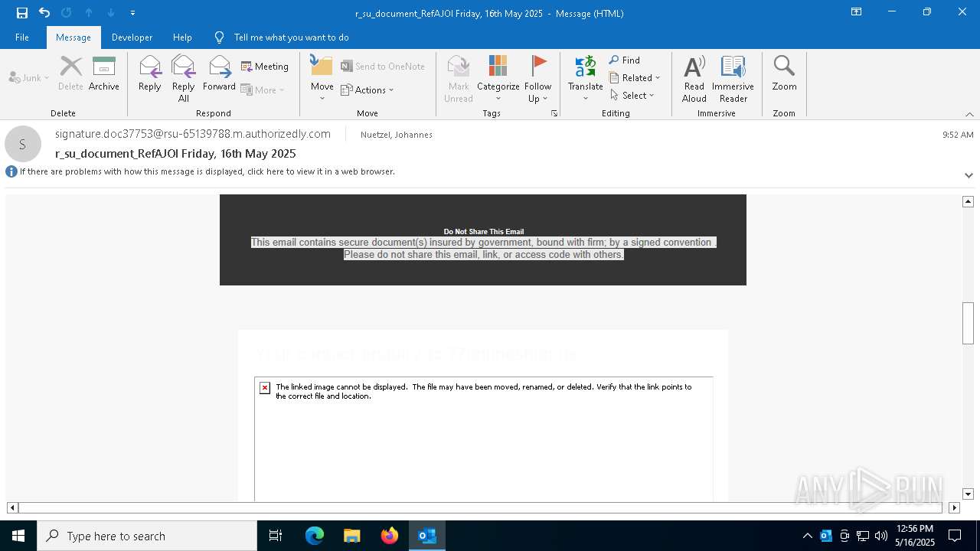980x551 pixels.
Task: Click the message body's scroll up arrow
Action: tap(968, 201)
